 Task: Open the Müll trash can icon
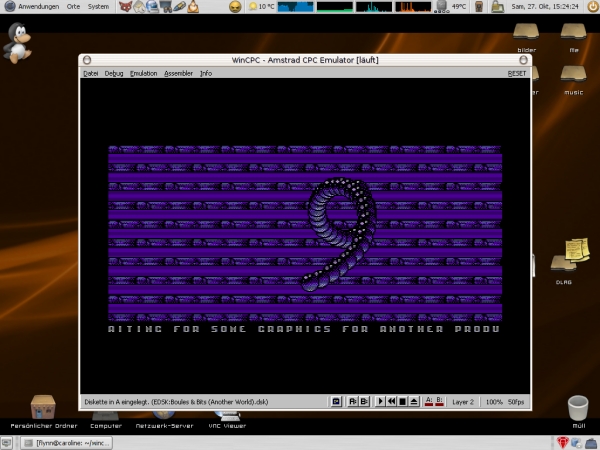(578, 412)
